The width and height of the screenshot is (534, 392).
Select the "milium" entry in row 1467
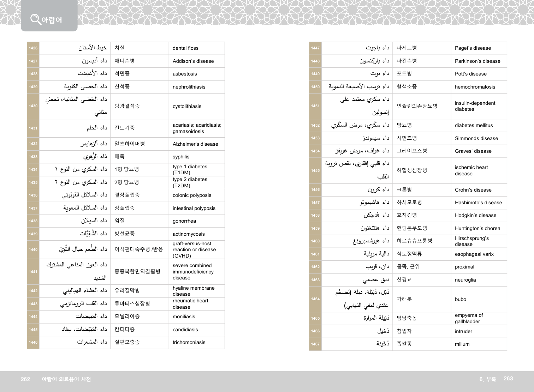[x=462, y=344]
